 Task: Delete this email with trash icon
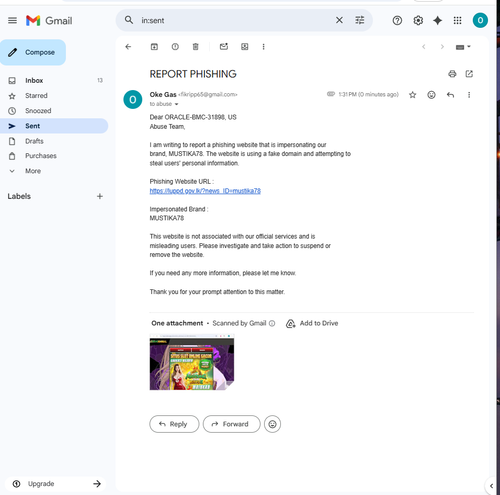pos(196,47)
